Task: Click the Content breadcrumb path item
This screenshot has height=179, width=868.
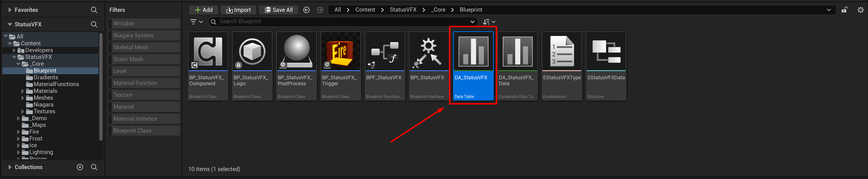Action: [365, 10]
